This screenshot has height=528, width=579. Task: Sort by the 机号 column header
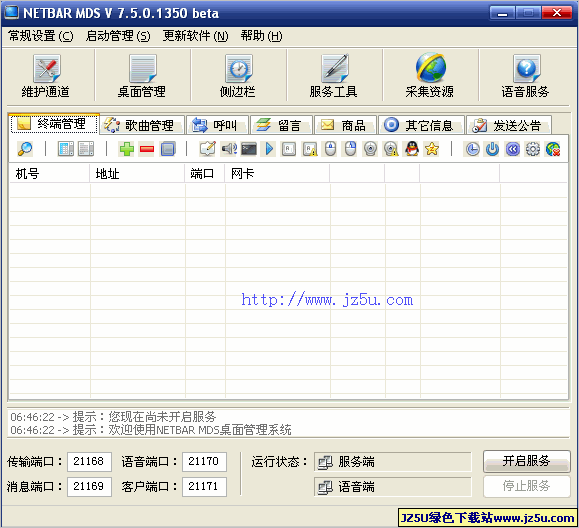coord(49,174)
